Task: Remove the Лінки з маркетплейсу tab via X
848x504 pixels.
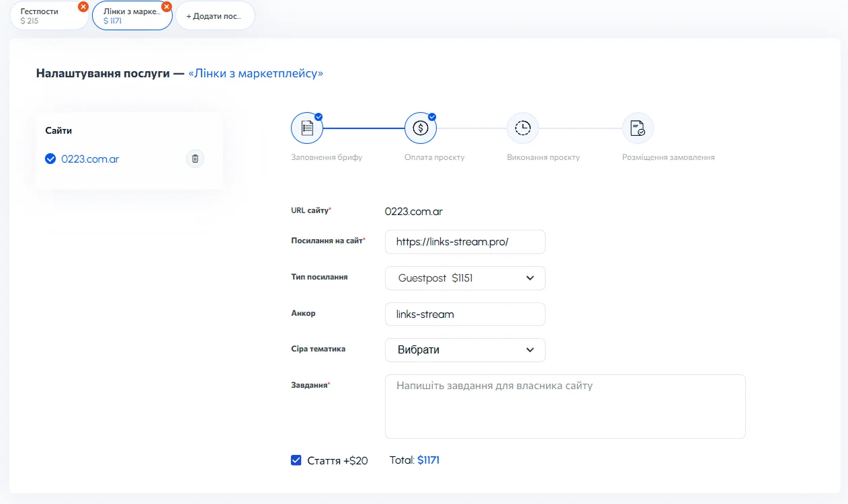Action: (x=167, y=7)
